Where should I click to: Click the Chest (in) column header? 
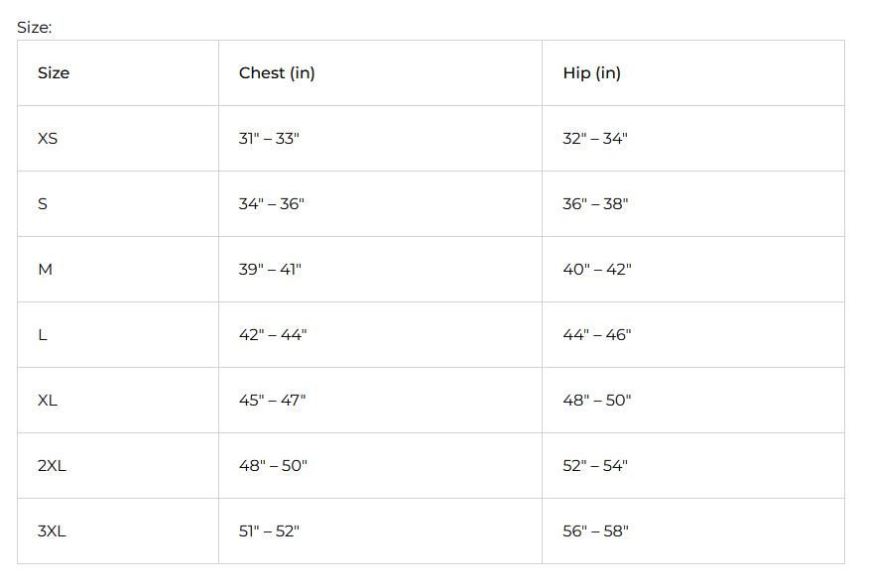coord(277,73)
